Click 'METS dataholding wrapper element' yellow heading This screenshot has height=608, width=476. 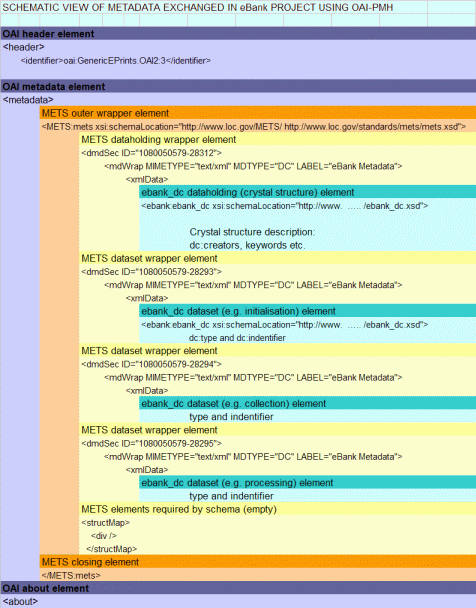[x=278, y=140]
